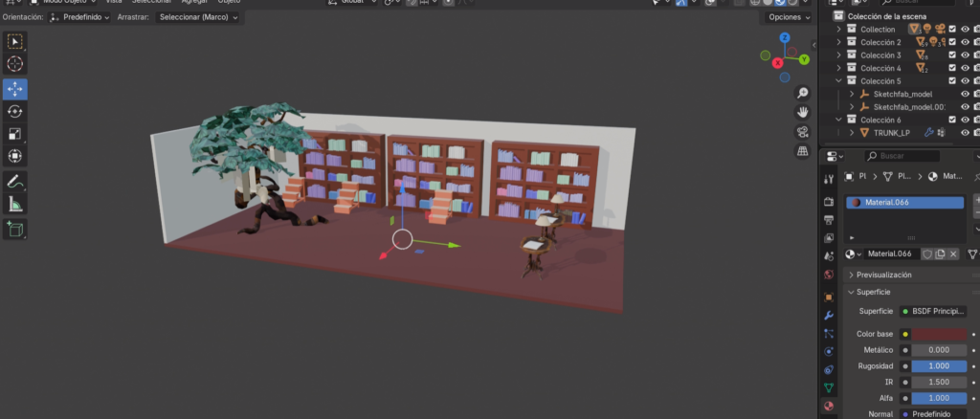Open the Object Constraints properties tab
Screen dimensions: 980x419
pyautogui.click(x=829, y=369)
